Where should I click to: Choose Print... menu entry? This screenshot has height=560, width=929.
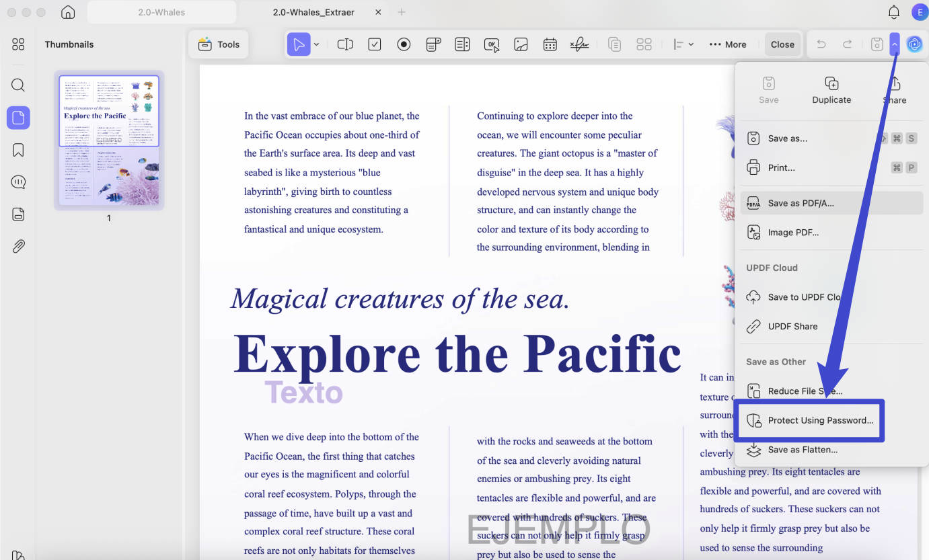831,168
